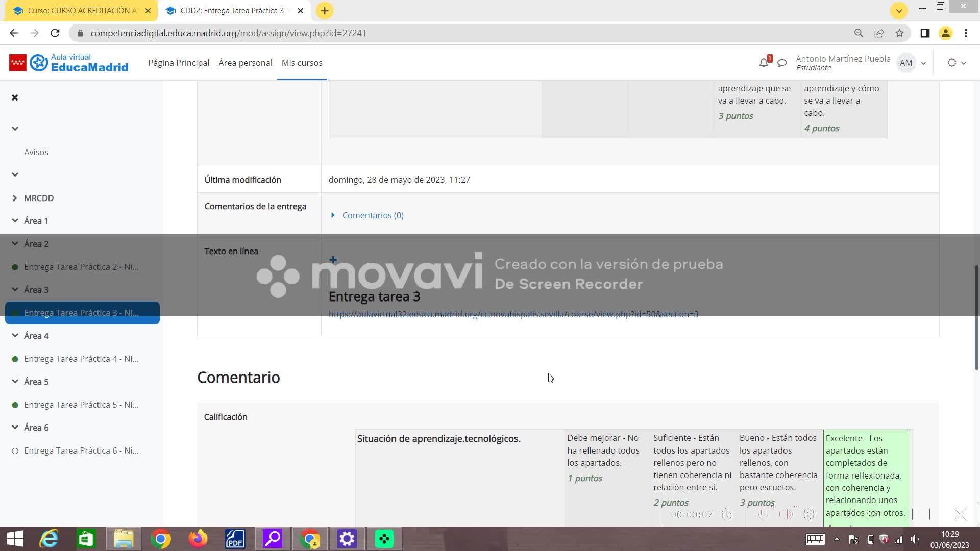980x551 pixels.
Task: Collapse the Área 4 section
Action: click(x=15, y=336)
